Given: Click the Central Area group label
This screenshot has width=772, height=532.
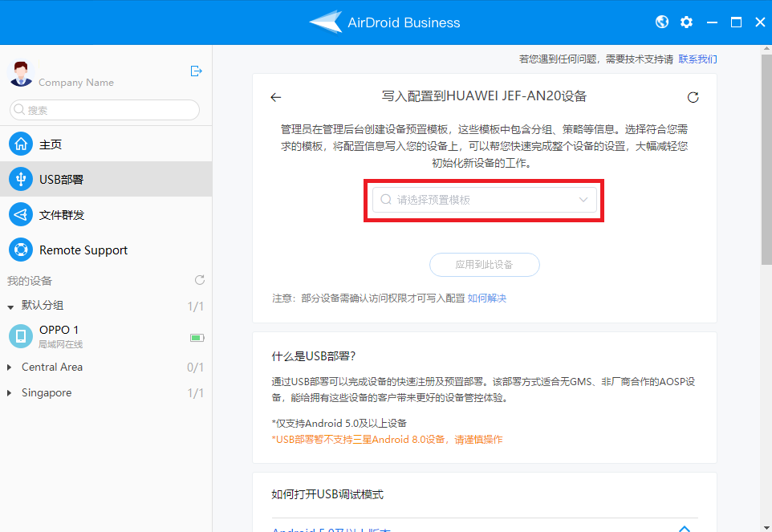Looking at the screenshot, I should [x=52, y=368].
